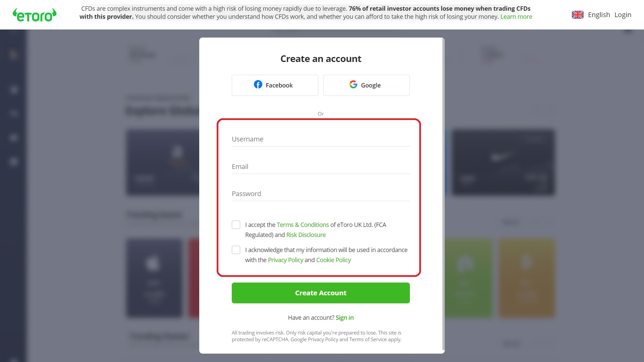Click the Risk Disclosure link
Viewport: 644px width, 362px height.
pyautogui.click(x=306, y=235)
